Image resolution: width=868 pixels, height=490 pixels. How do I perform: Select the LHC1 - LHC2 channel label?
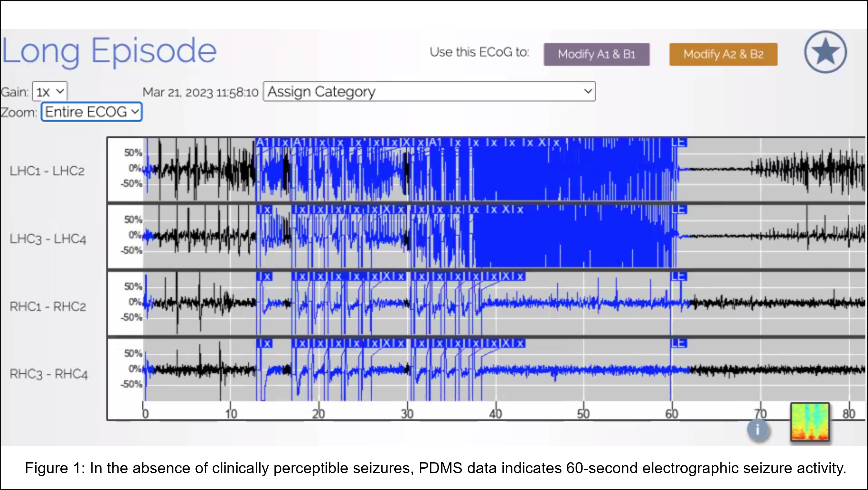pyautogui.click(x=47, y=171)
